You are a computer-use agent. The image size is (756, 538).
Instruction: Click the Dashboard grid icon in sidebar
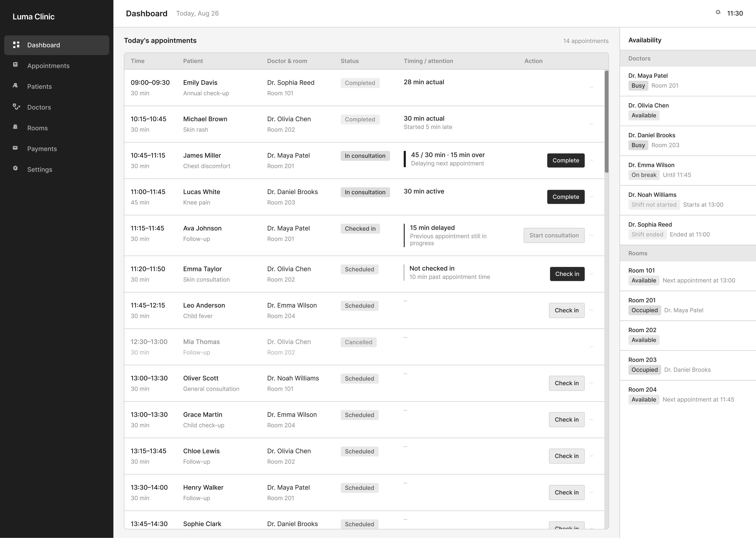click(16, 45)
